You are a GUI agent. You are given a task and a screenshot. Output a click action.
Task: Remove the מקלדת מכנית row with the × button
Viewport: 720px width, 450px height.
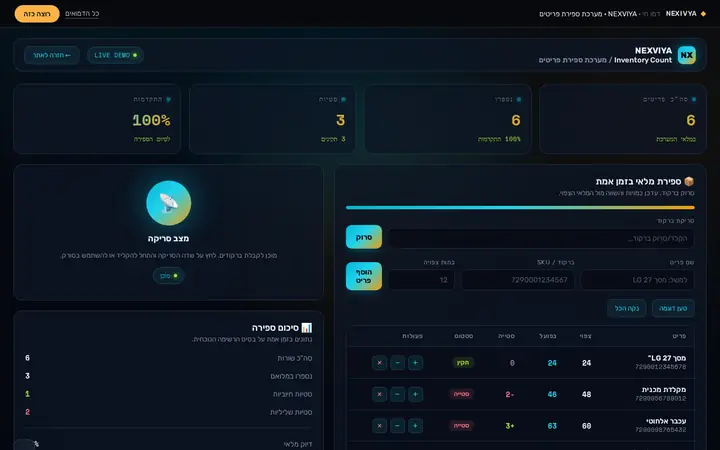point(379,394)
